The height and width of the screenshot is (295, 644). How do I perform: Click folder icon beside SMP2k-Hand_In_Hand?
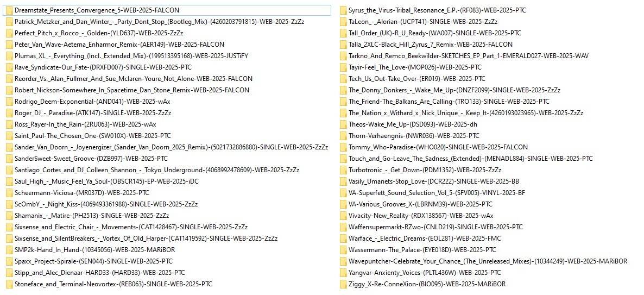pos(9,250)
